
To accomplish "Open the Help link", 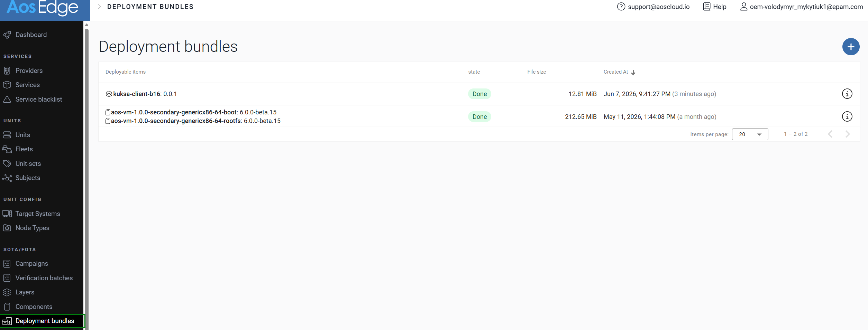I will [x=720, y=7].
